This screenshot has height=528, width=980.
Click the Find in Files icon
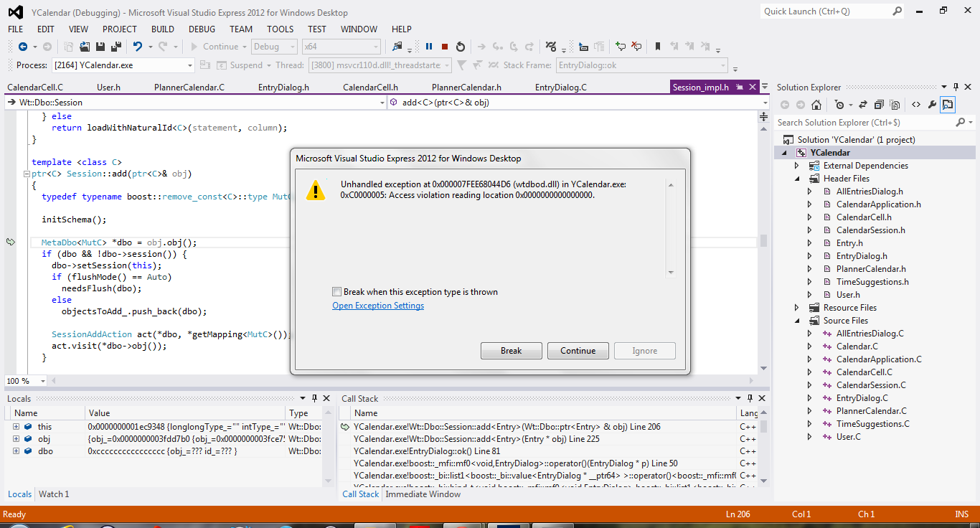tap(397, 47)
